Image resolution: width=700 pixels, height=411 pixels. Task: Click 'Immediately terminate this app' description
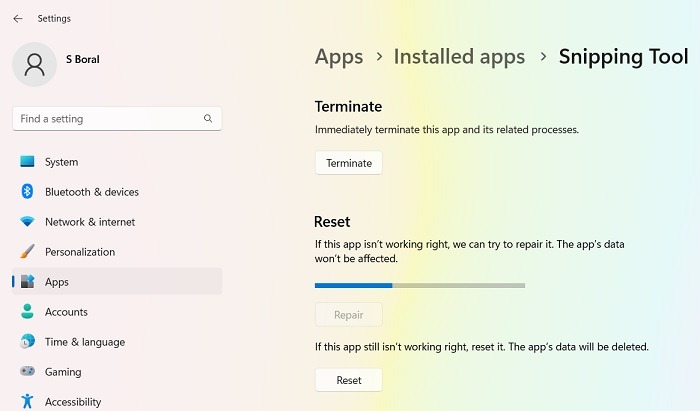446,129
